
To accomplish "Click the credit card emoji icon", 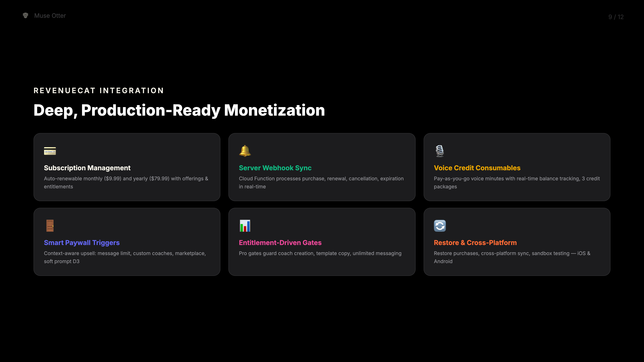I will pyautogui.click(x=50, y=151).
